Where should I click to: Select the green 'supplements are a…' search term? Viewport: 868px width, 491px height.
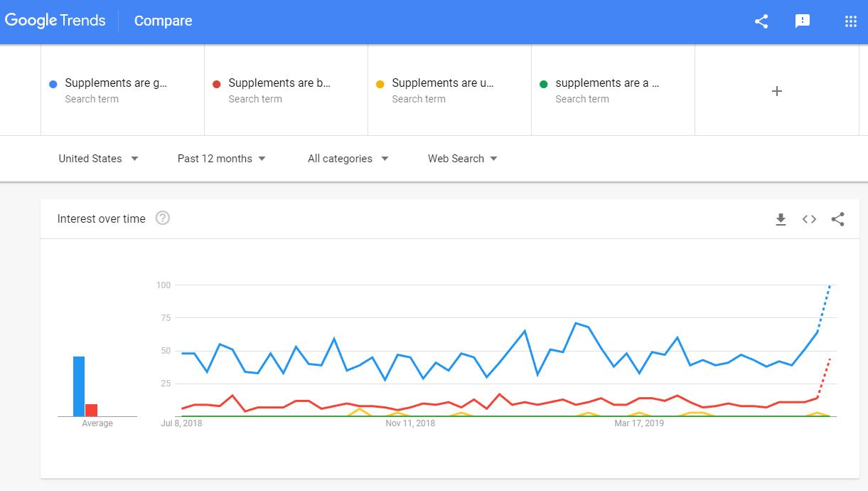pyautogui.click(x=614, y=90)
